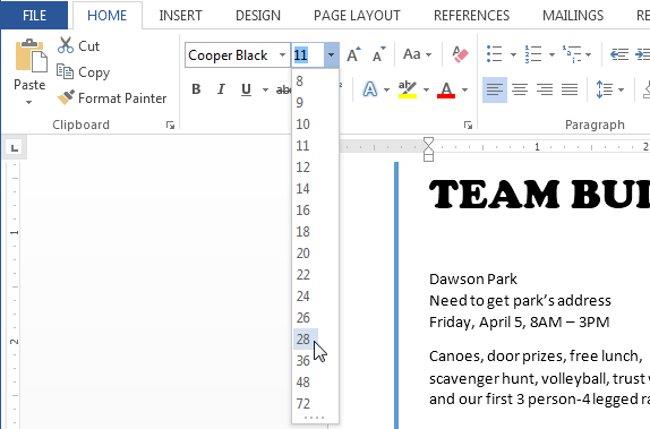Click the Increase Font Size icon

[x=354, y=55]
